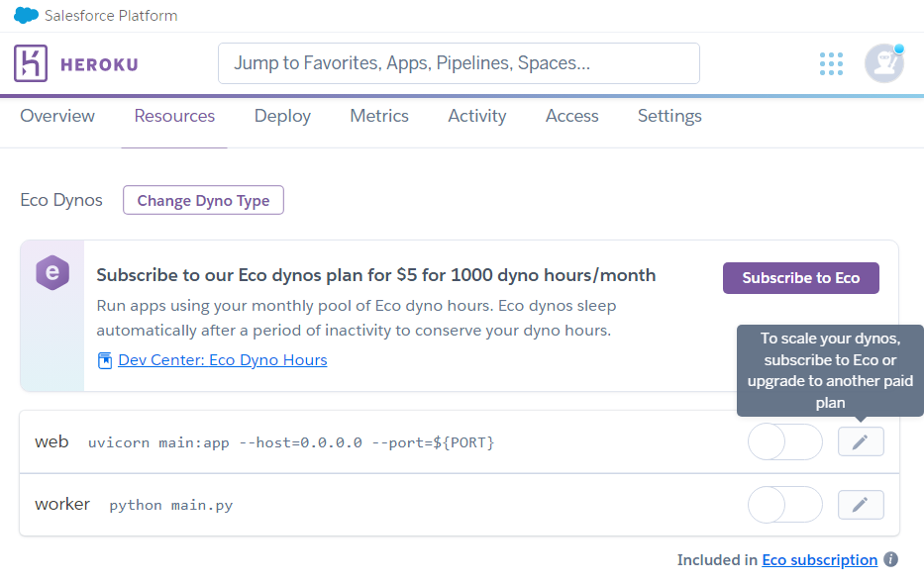Click the HEROKU wordmark text

[x=99, y=64]
